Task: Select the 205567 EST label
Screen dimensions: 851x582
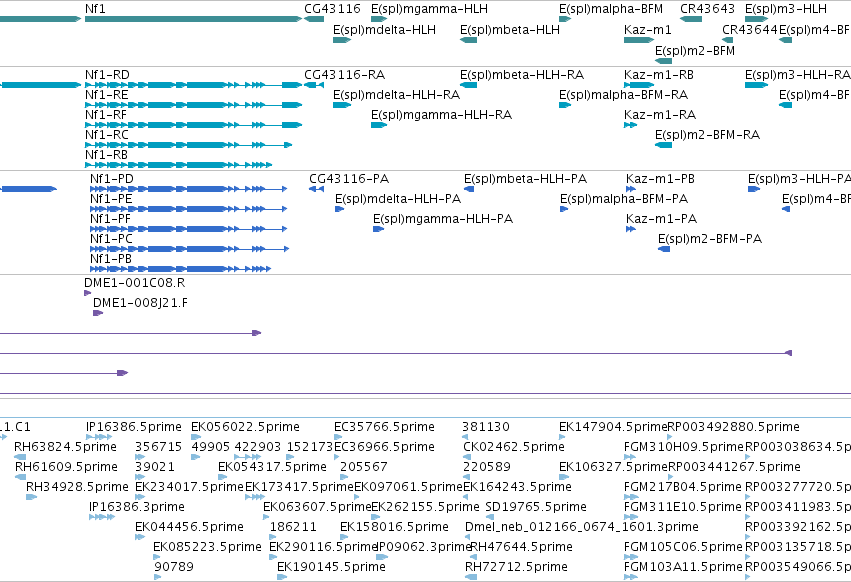Action: [x=364, y=467]
